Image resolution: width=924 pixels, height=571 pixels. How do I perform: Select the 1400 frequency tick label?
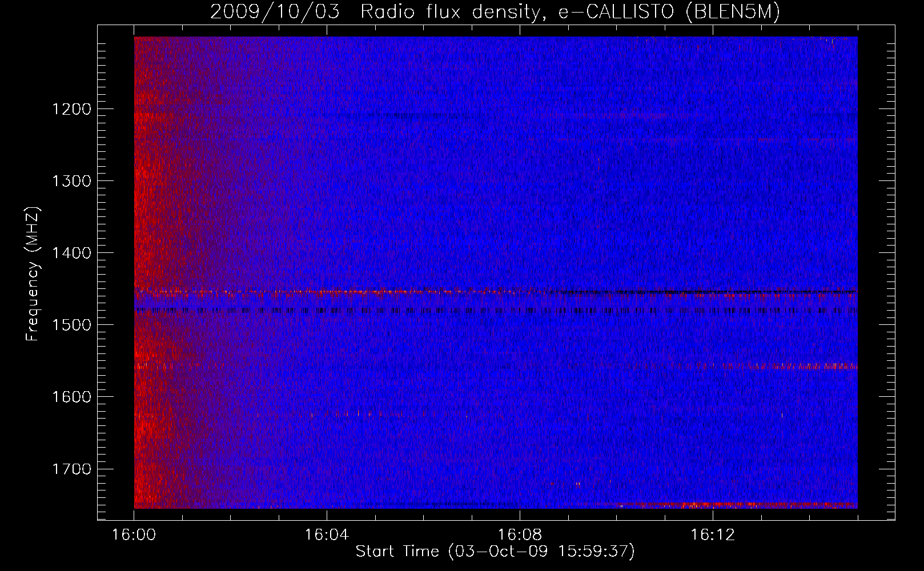pos(71,253)
